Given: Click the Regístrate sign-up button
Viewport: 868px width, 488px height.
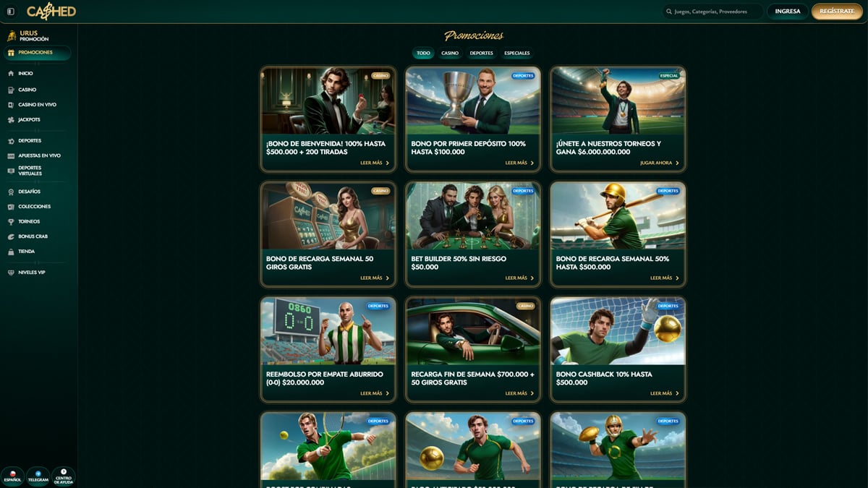Looking at the screenshot, I should tap(837, 12).
